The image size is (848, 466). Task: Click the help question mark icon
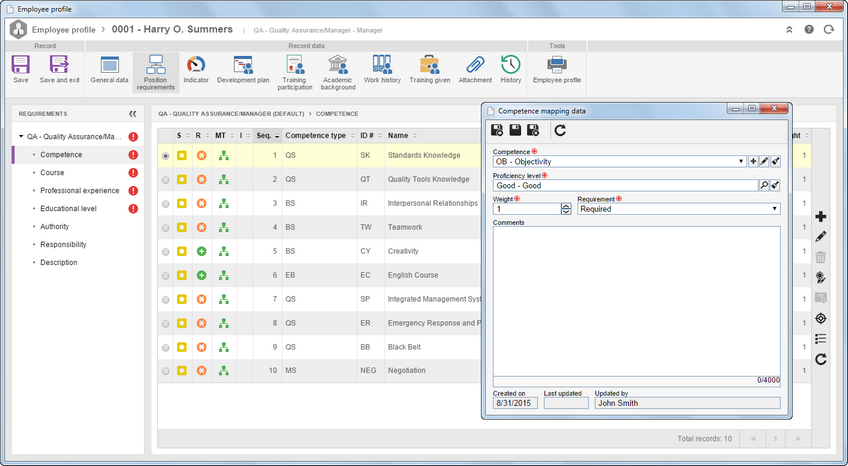click(809, 30)
